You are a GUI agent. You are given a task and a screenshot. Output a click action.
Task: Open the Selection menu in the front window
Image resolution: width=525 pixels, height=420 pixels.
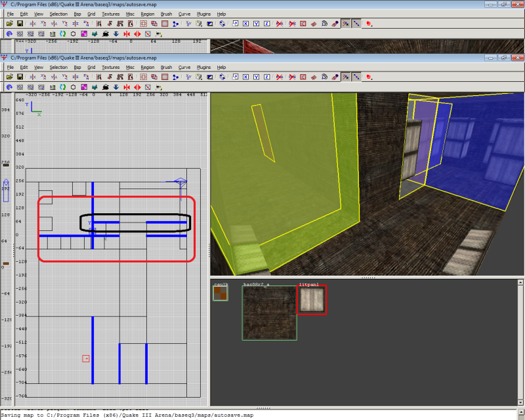pos(58,68)
